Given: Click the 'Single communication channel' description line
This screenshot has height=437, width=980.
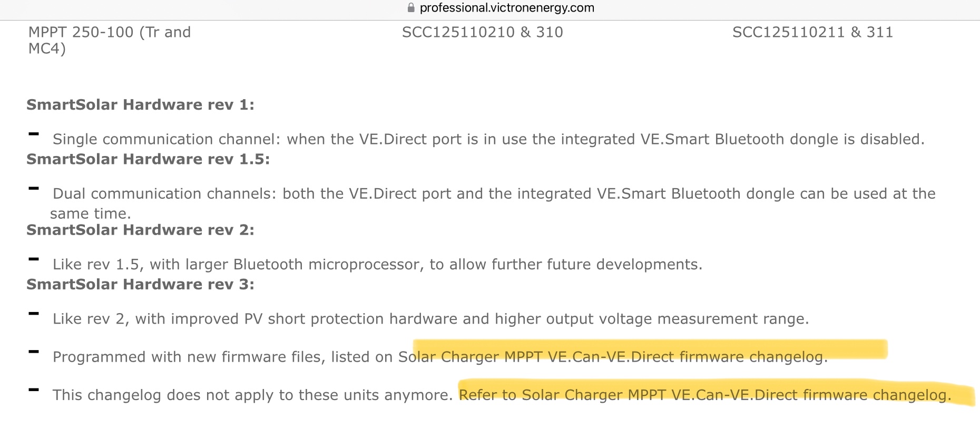Looking at the screenshot, I should coord(488,139).
